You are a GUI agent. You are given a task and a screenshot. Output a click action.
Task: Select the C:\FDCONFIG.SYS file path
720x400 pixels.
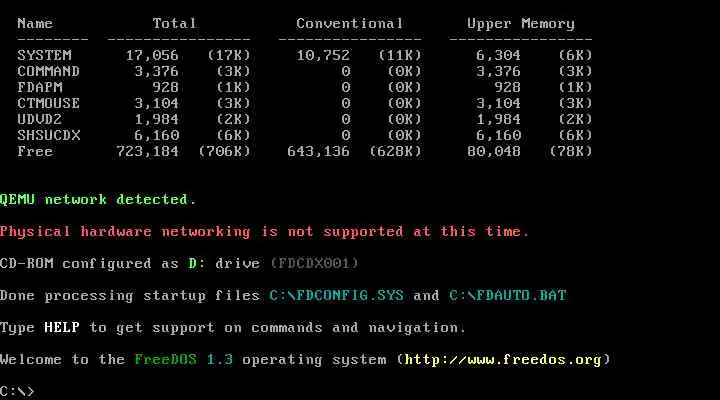tap(337, 295)
